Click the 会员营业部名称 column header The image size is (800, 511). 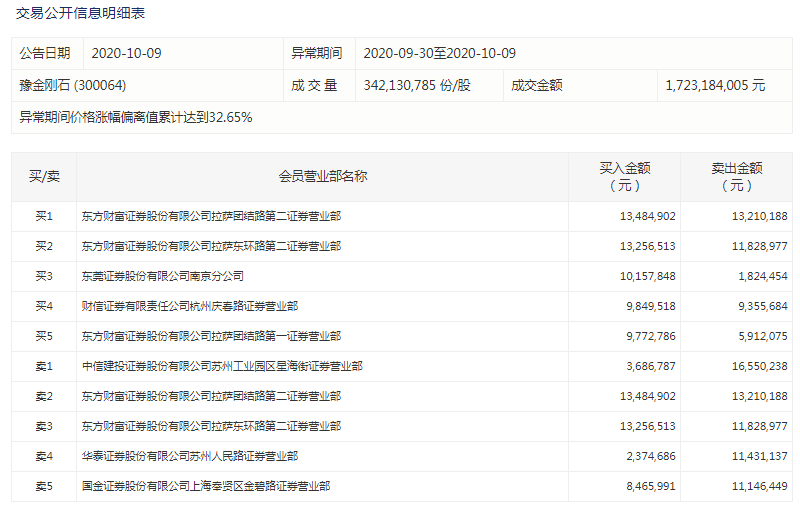point(322,176)
